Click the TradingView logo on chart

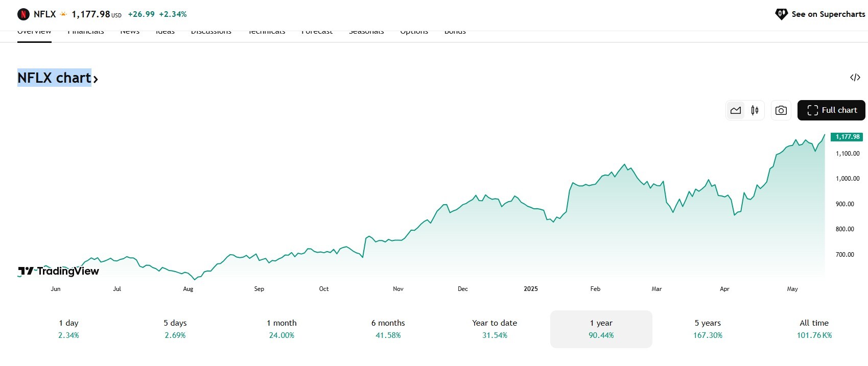tap(59, 271)
